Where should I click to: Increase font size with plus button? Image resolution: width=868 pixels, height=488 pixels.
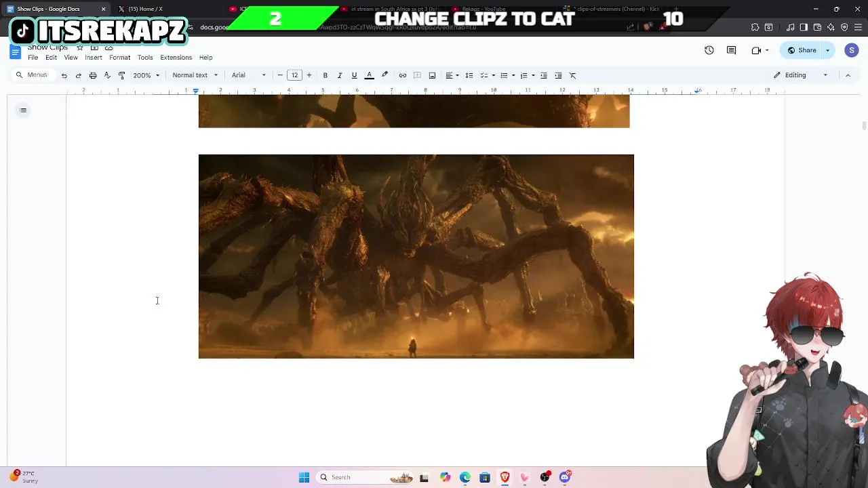(x=309, y=75)
